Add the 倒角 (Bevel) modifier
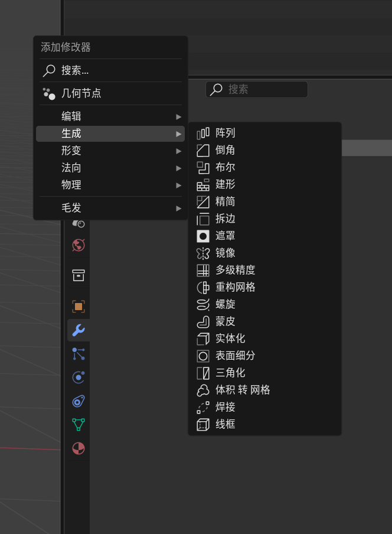Screen dimensions: 392x534 pos(264,150)
